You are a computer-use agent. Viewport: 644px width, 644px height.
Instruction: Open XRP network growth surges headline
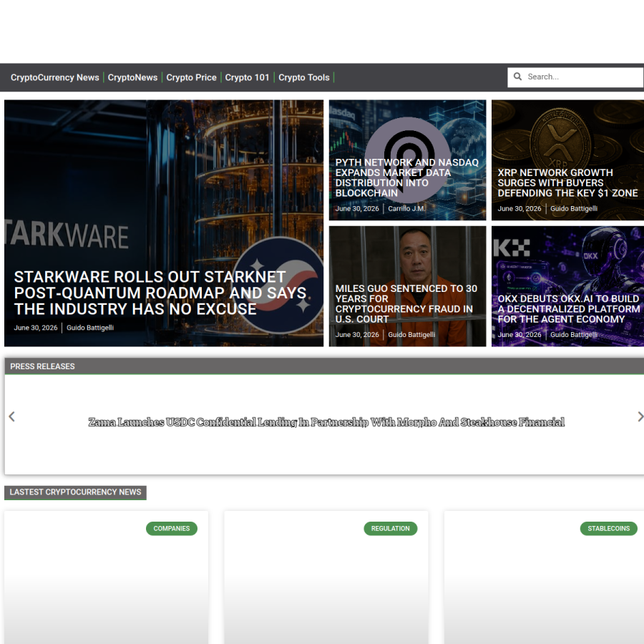pyautogui.click(x=567, y=182)
